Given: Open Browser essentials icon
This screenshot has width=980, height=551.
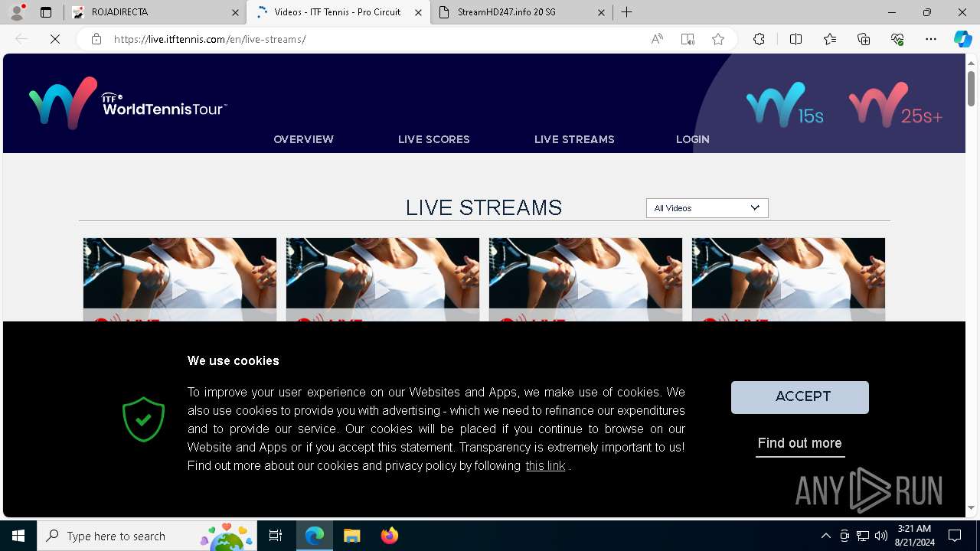Looking at the screenshot, I should pos(897,39).
